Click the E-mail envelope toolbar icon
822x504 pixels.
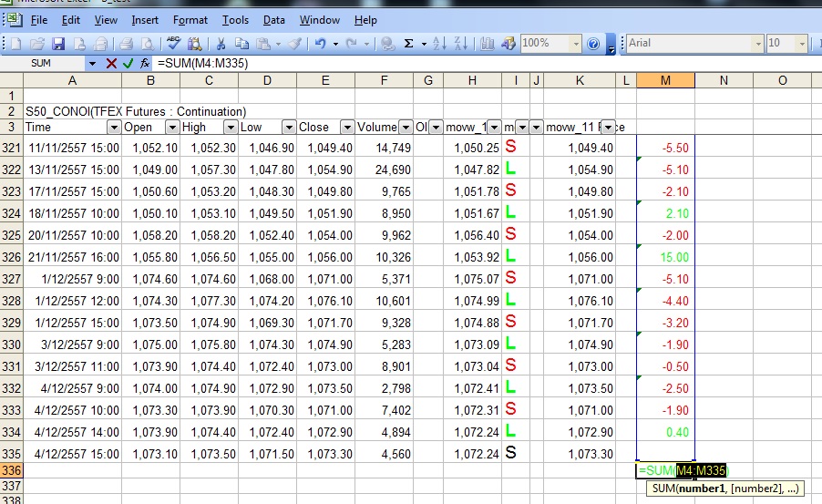coord(100,44)
